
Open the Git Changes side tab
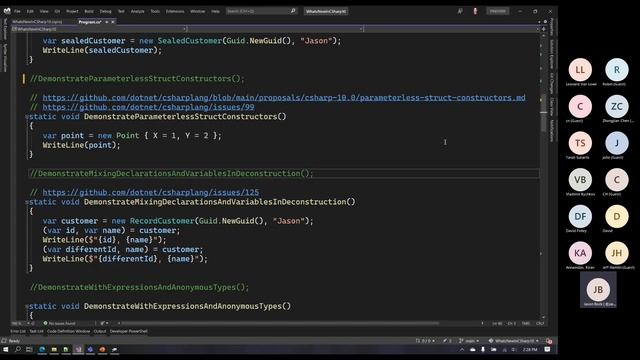click(x=551, y=83)
